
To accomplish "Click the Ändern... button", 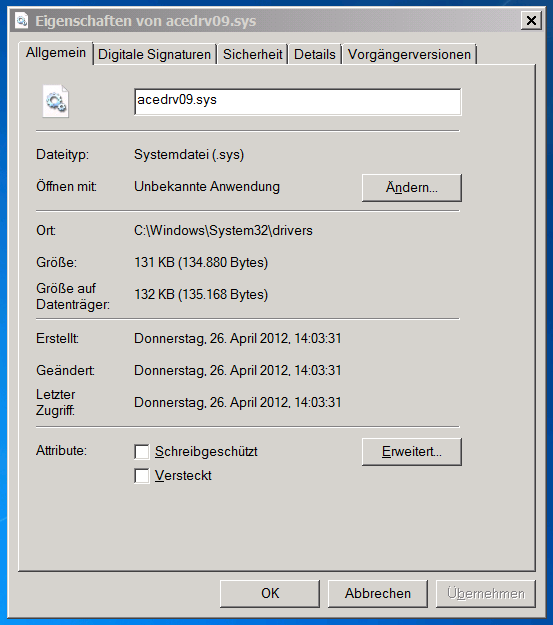I will pos(411,187).
